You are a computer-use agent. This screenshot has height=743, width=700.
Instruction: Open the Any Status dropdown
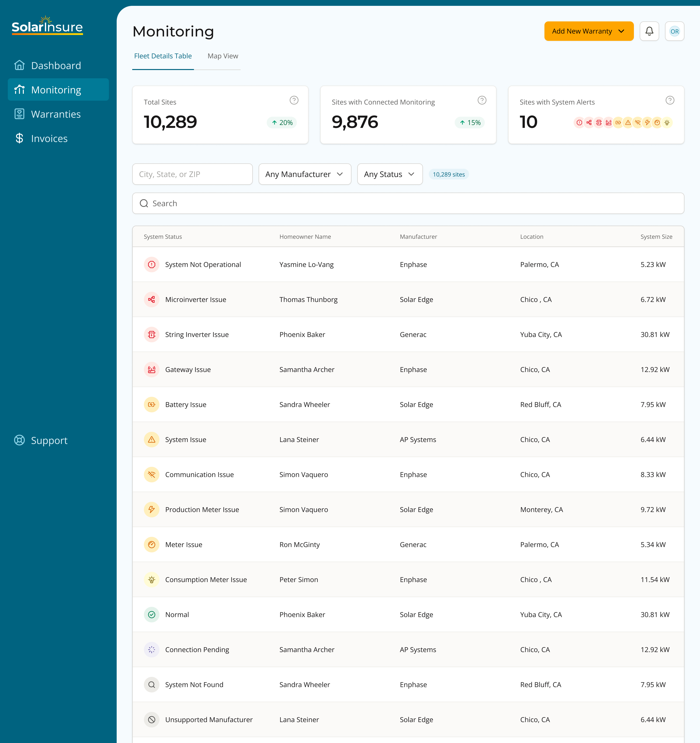(390, 174)
